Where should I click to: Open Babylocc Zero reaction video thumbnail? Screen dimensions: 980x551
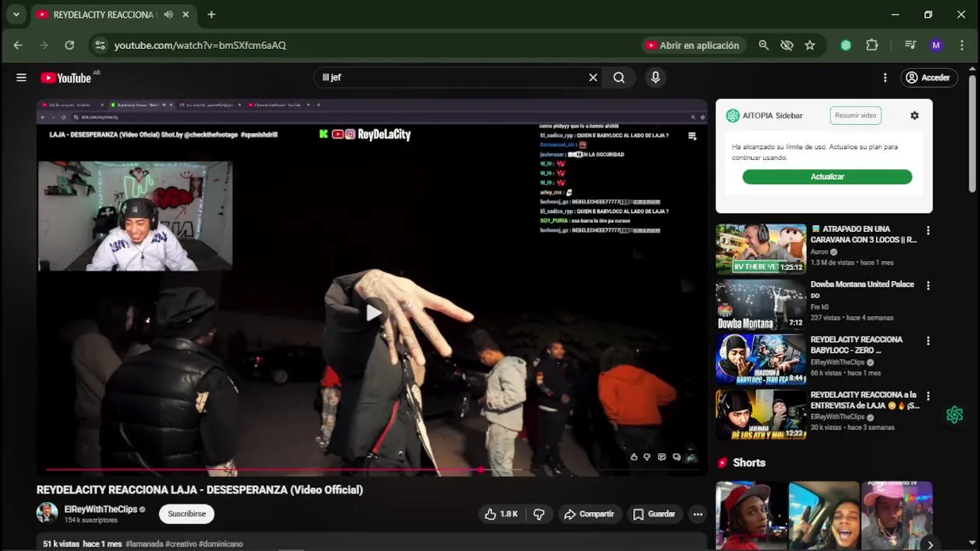(761, 360)
